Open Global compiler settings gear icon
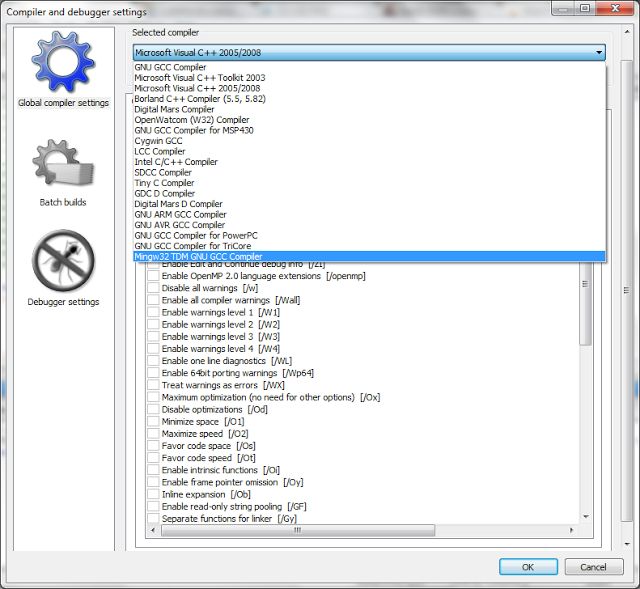640x589 pixels. [63, 62]
